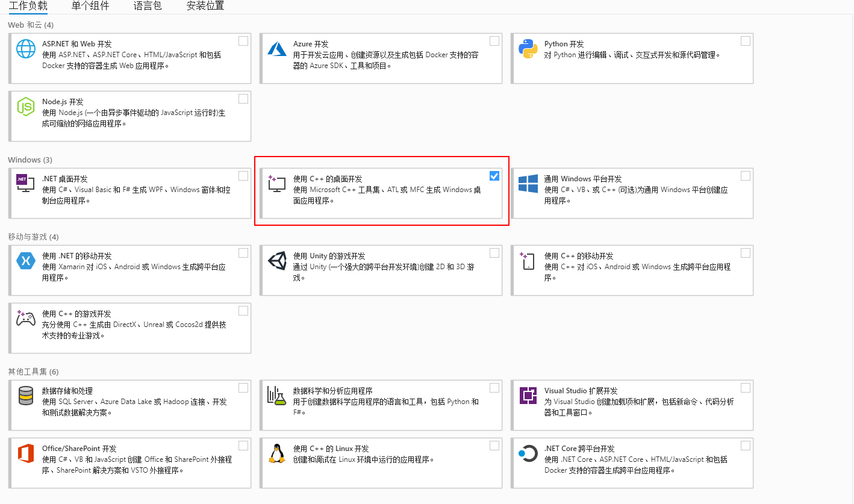Open the 安装位置 tab

(x=205, y=6)
